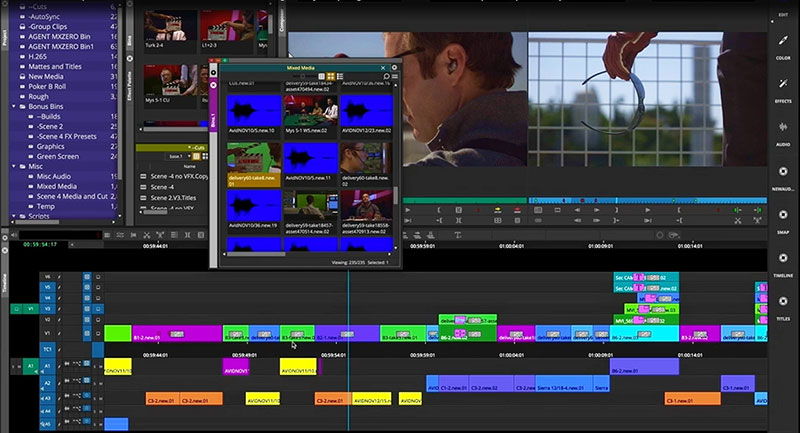This screenshot has width=800, height=433.
Task: Click Mixed Media bin vertical scrollbar
Action: (395, 195)
